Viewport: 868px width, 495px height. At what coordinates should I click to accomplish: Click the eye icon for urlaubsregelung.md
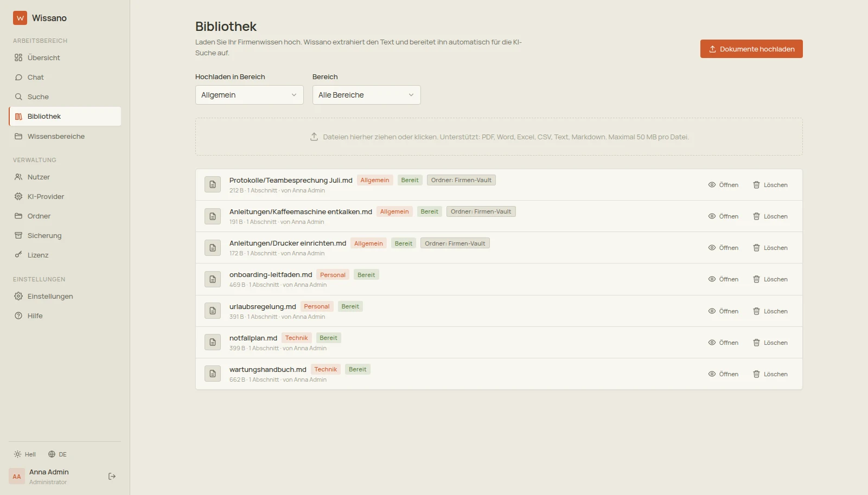tap(712, 311)
